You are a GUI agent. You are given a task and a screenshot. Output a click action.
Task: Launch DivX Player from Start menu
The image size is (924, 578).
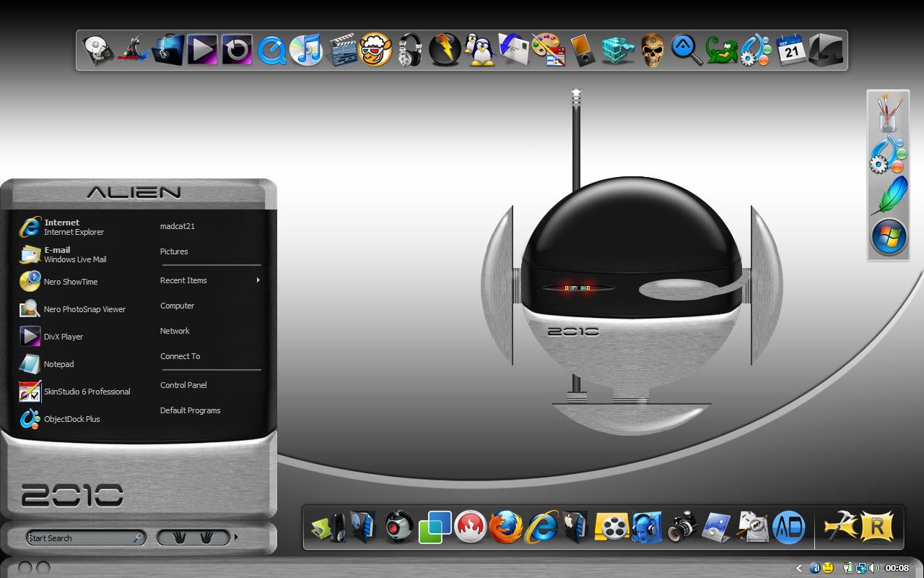coord(52,337)
